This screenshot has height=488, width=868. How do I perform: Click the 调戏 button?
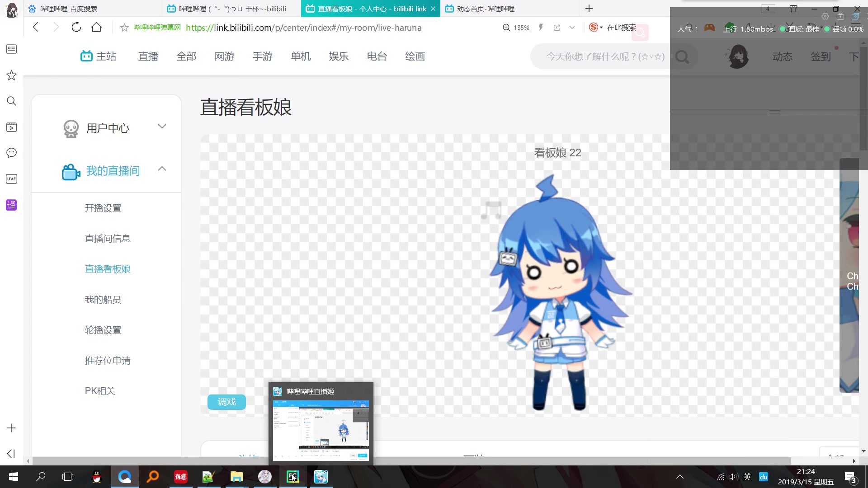[x=226, y=402]
